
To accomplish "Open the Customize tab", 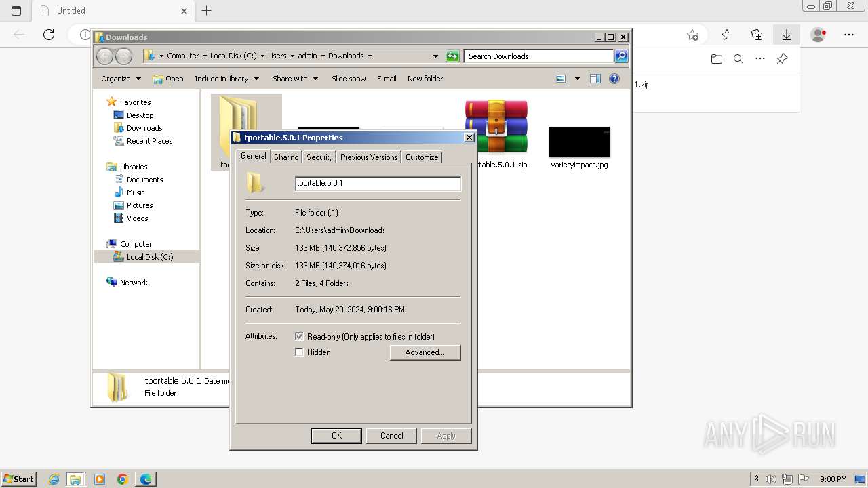I will (x=422, y=157).
